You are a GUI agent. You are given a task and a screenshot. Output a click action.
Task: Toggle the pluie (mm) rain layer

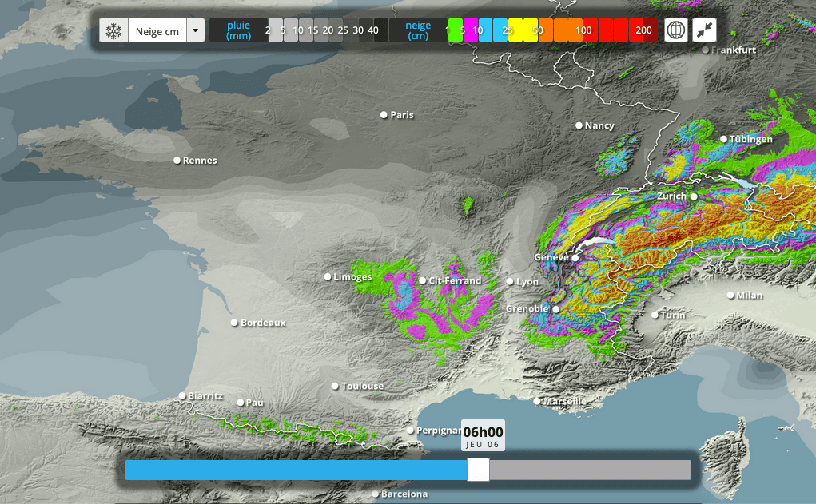coord(237,29)
